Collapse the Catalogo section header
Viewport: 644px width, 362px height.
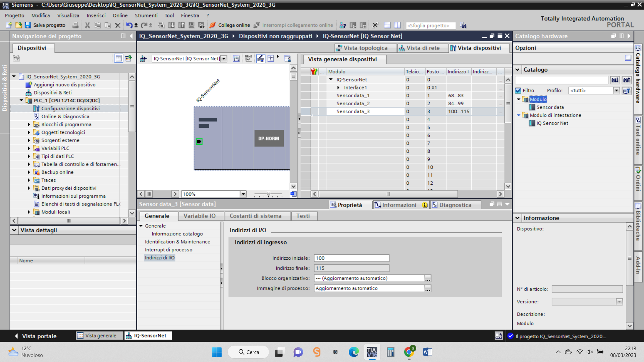pos(518,70)
